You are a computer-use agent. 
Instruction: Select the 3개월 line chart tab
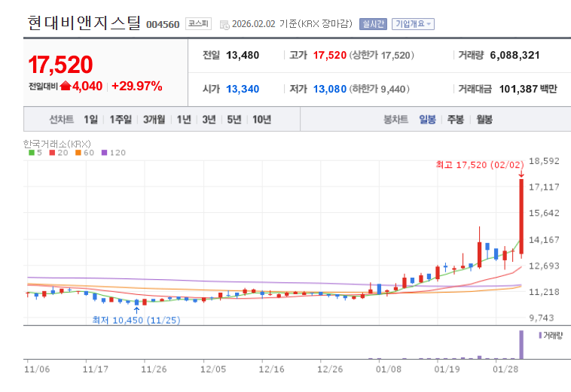pyautogui.click(x=154, y=120)
